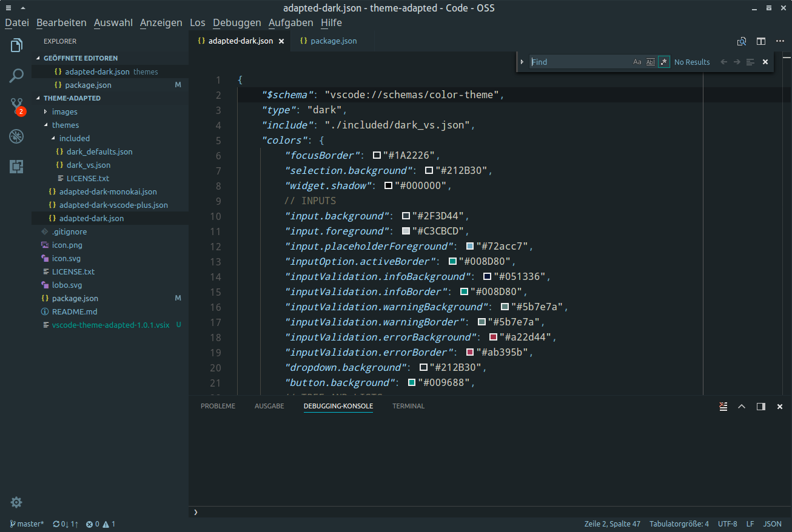Go to previous match in Find widget
This screenshot has width=792, height=532.
(x=723, y=62)
